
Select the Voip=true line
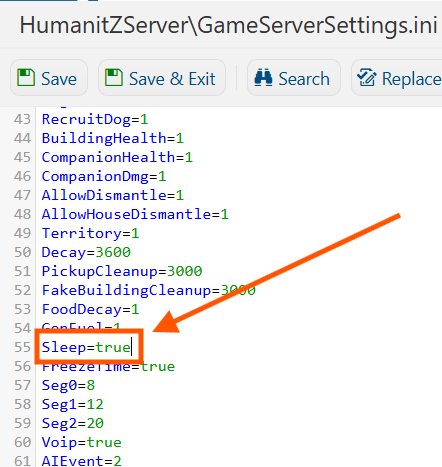coord(82,442)
